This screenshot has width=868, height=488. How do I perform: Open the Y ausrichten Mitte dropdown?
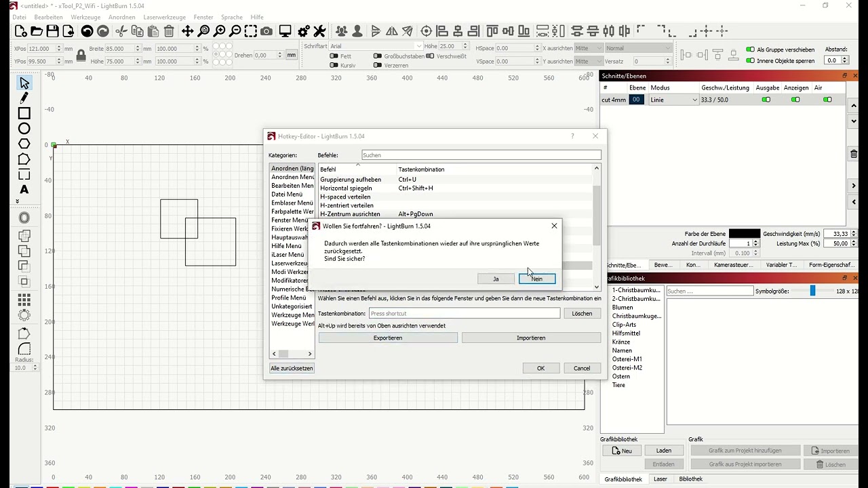point(588,61)
